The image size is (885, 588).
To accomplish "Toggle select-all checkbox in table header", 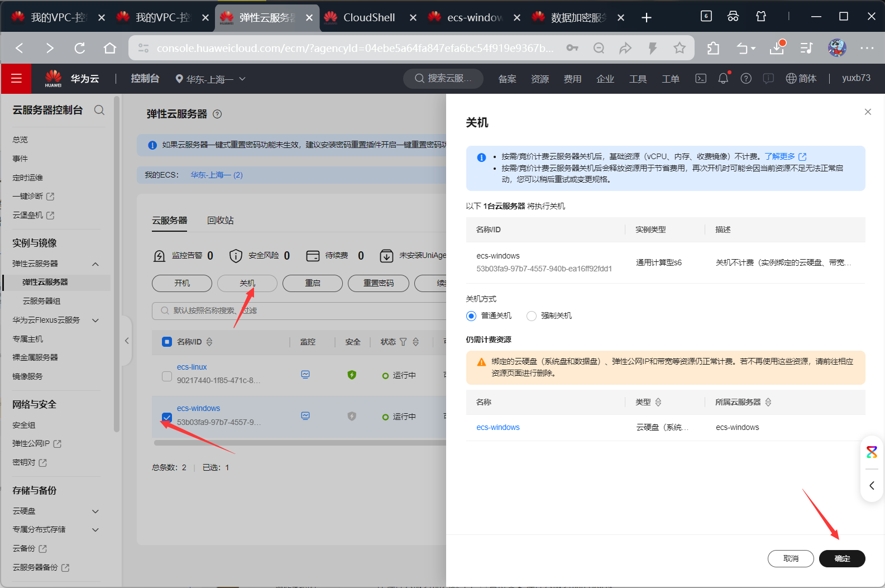I will point(167,342).
